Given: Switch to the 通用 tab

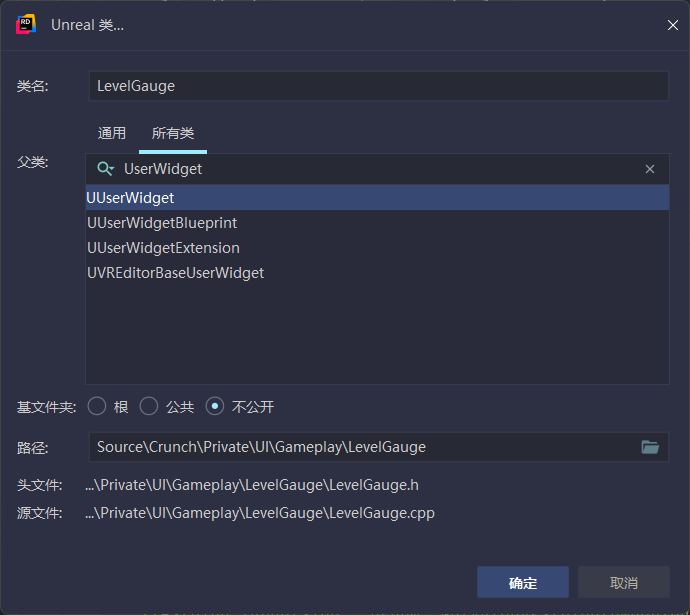Looking at the screenshot, I should pos(112,133).
